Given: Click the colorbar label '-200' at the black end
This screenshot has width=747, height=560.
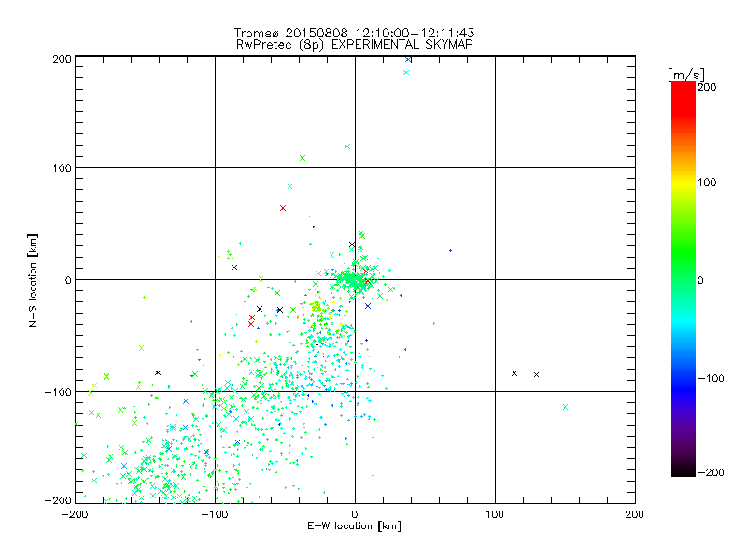Looking at the screenshot, I should (x=711, y=472).
